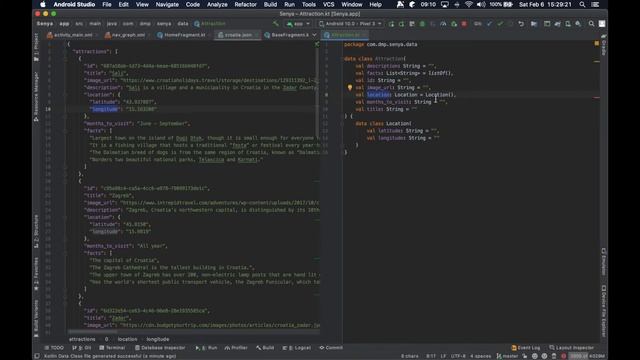Open the Refactor menu
Screen dimensions: 640x360
pos(245,4)
